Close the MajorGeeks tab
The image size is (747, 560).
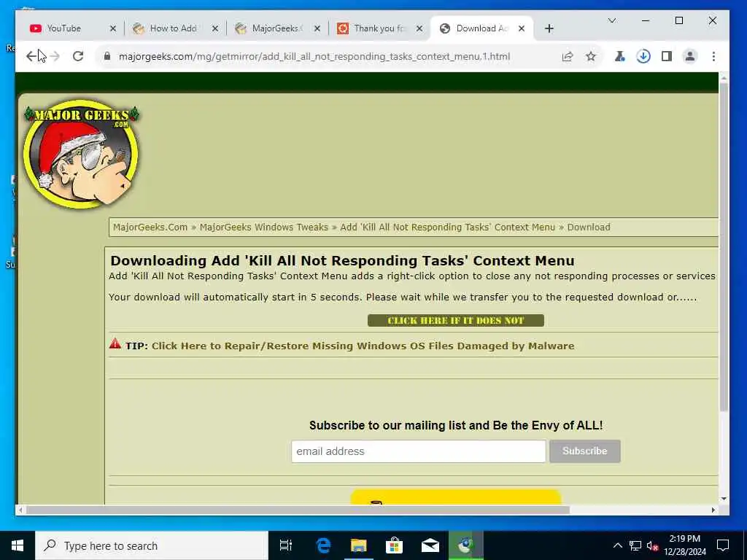coord(317,28)
